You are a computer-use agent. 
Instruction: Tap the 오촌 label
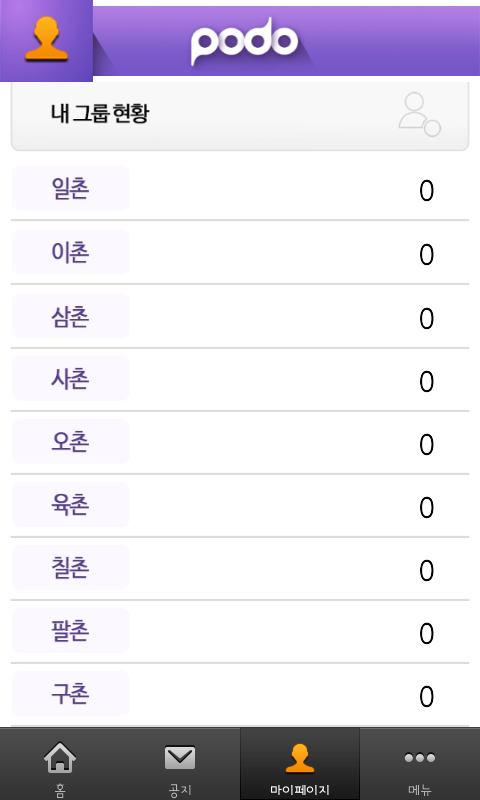point(70,441)
